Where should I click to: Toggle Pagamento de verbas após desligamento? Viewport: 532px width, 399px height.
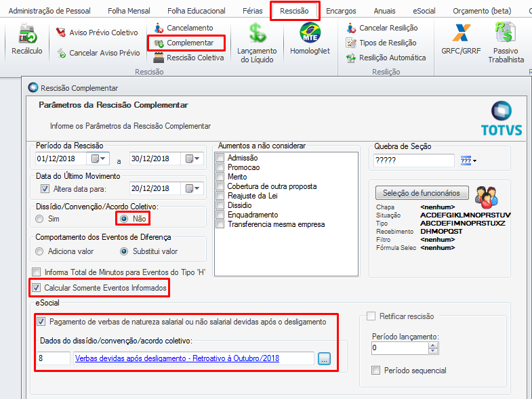(x=41, y=322)
